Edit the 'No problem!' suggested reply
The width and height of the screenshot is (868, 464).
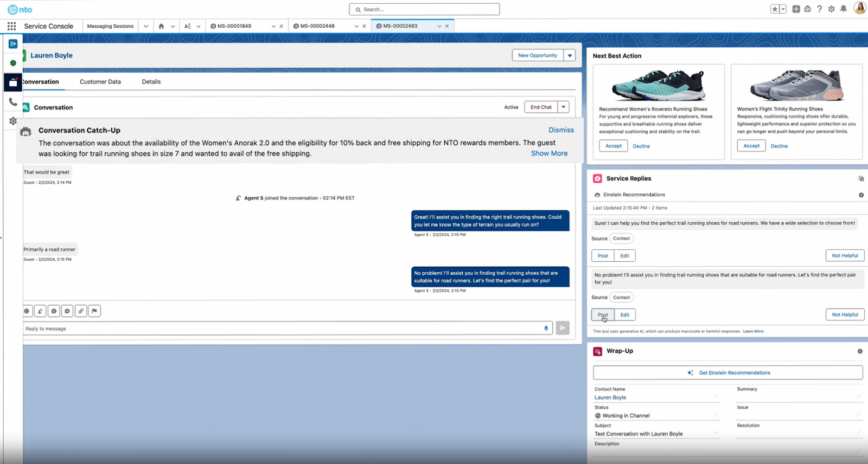click(x=625, y=314)
